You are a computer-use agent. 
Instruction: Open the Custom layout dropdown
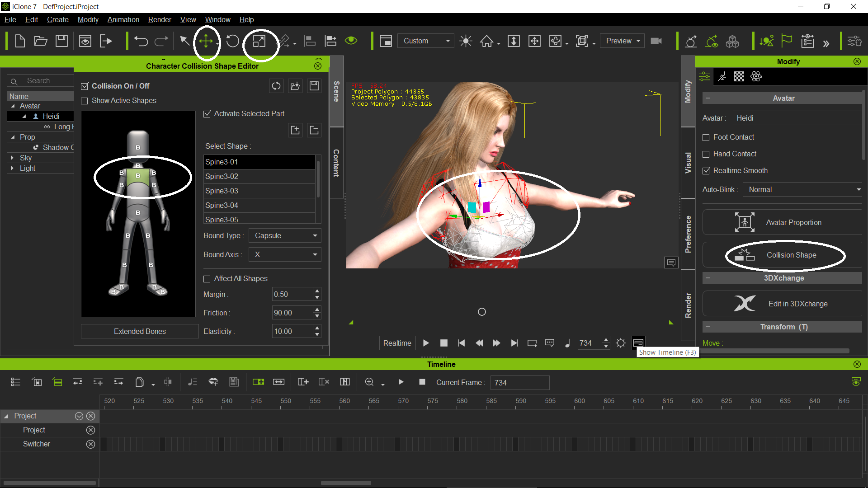(426, 41)
